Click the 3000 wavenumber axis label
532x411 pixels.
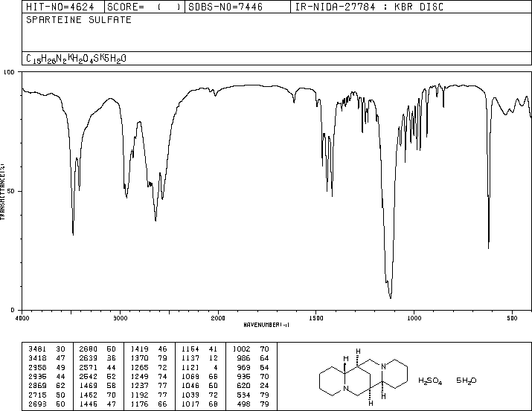[x=120, y=318]
